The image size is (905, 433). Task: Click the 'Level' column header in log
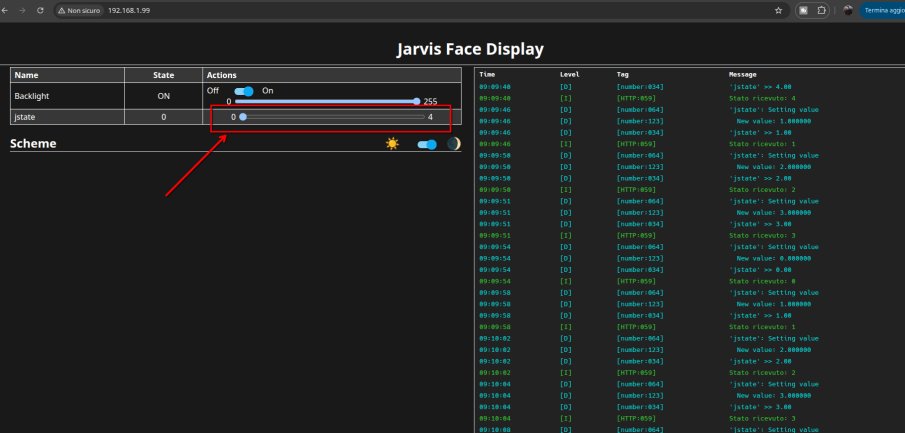(569, 75)
